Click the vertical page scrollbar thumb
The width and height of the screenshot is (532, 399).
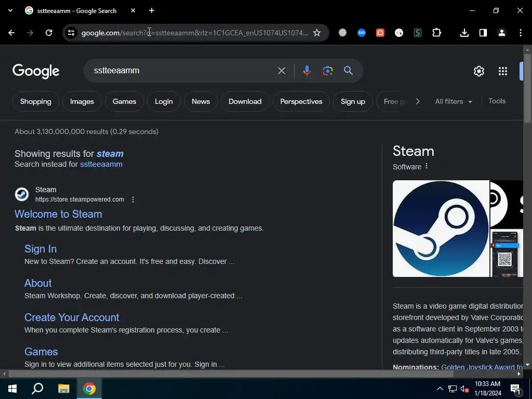527,87
